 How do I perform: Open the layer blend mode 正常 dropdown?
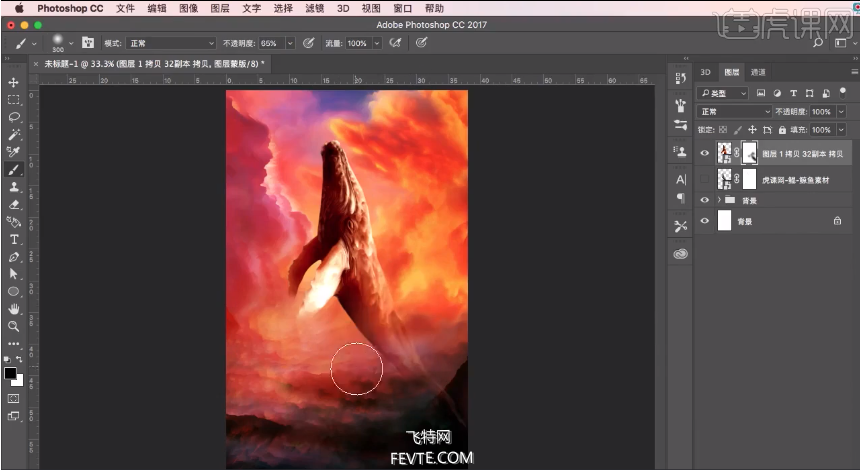click(x=735, y=112)
